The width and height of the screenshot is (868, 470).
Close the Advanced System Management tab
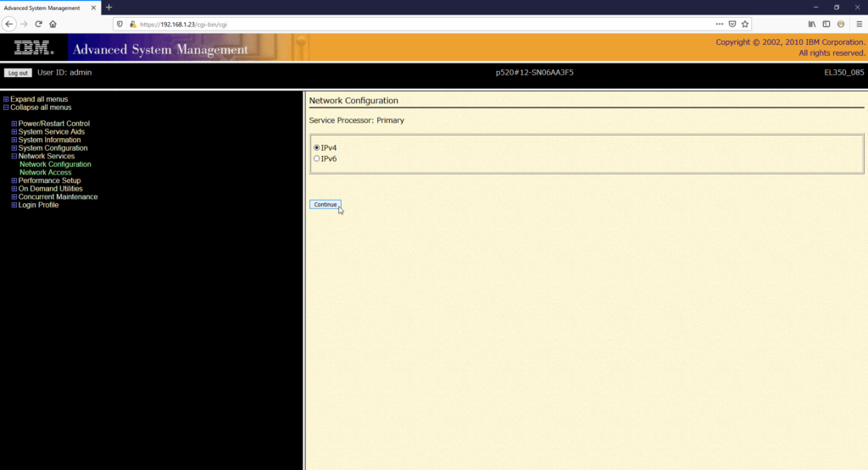(93, 8)
